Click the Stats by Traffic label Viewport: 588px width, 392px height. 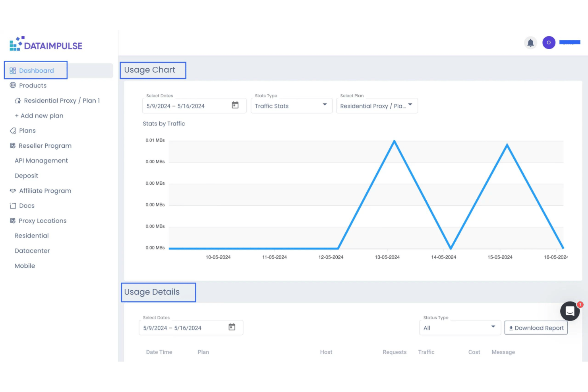(x=164, y=124)
